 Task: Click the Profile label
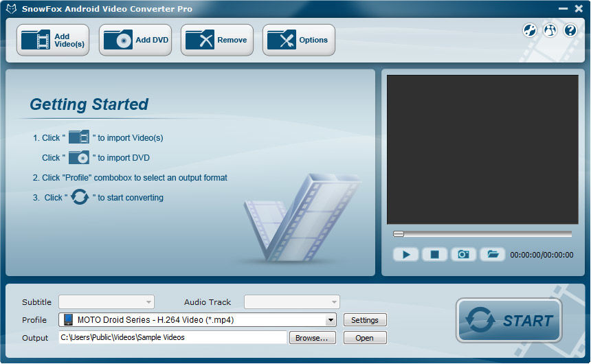click(34, 320)
